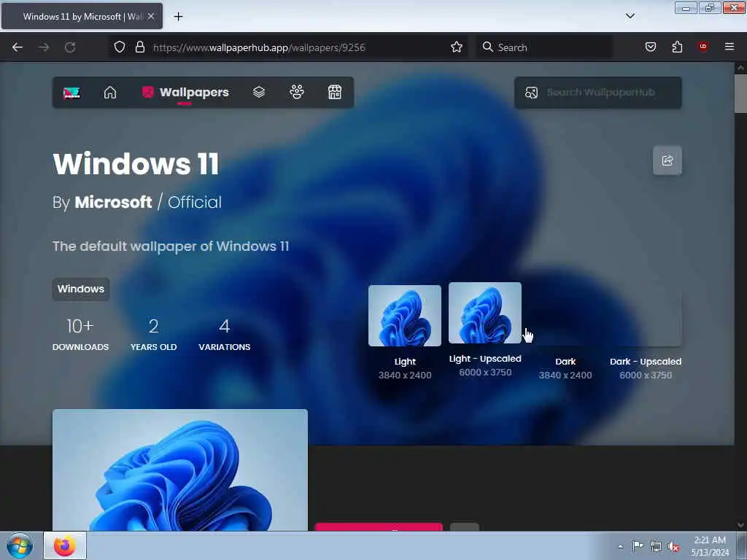Click the 'Windows 11' heading text
Viewport: 747px width, 560px height.
136,164
